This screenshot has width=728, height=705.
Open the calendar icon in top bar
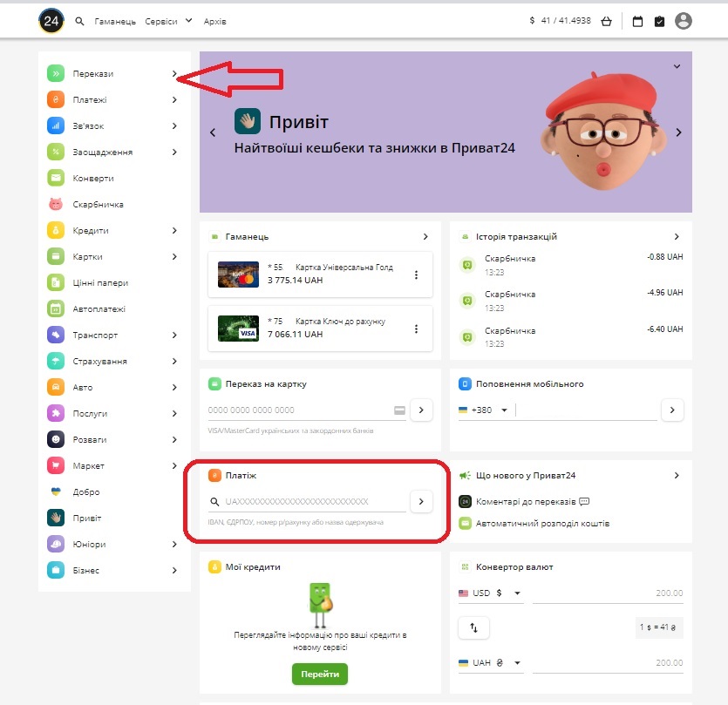pos(637,21)
